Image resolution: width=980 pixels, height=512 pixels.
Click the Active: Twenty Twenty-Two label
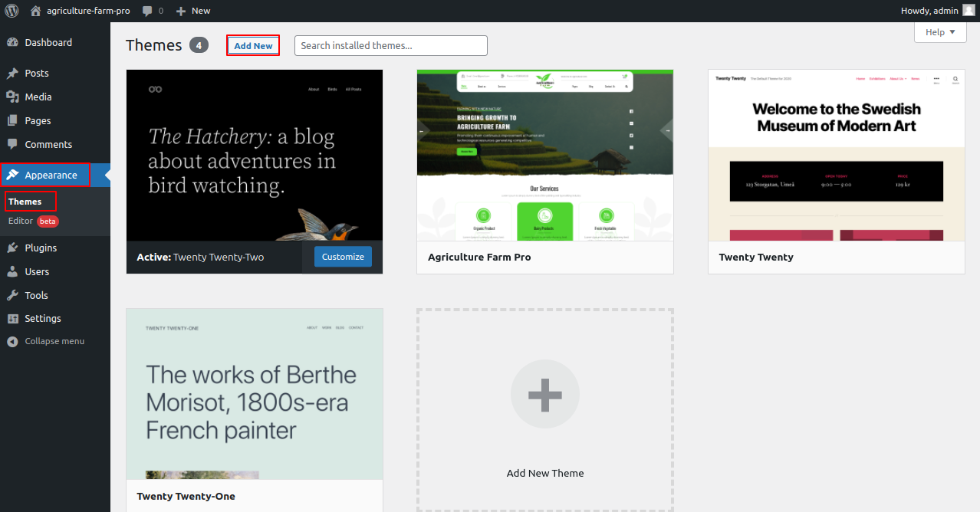tap(200, 257)
